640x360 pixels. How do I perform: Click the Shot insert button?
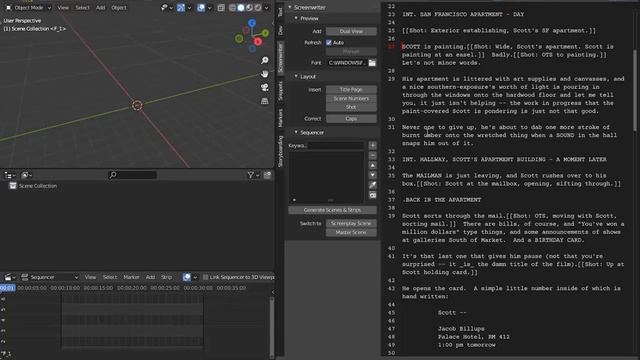tap(351, 107)
